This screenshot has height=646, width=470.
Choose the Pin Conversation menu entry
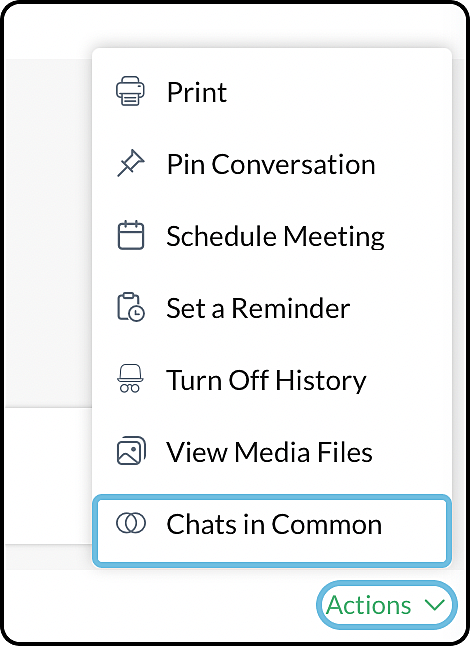(271, 164)
